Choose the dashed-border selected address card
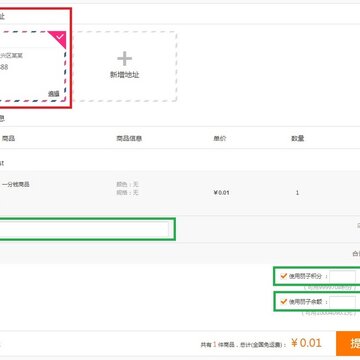 pos(32,66)
